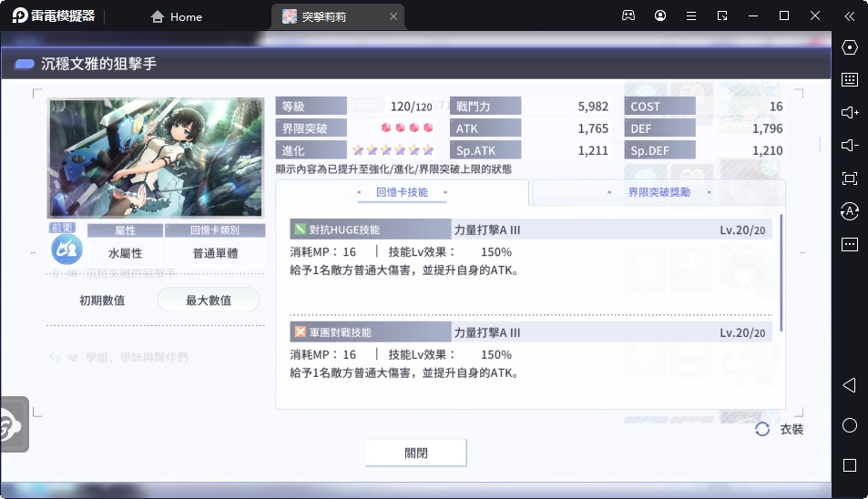Close the 突擊莉莉 tab
Viewport: 868px width, 499px height.
[x=393, y=16]
